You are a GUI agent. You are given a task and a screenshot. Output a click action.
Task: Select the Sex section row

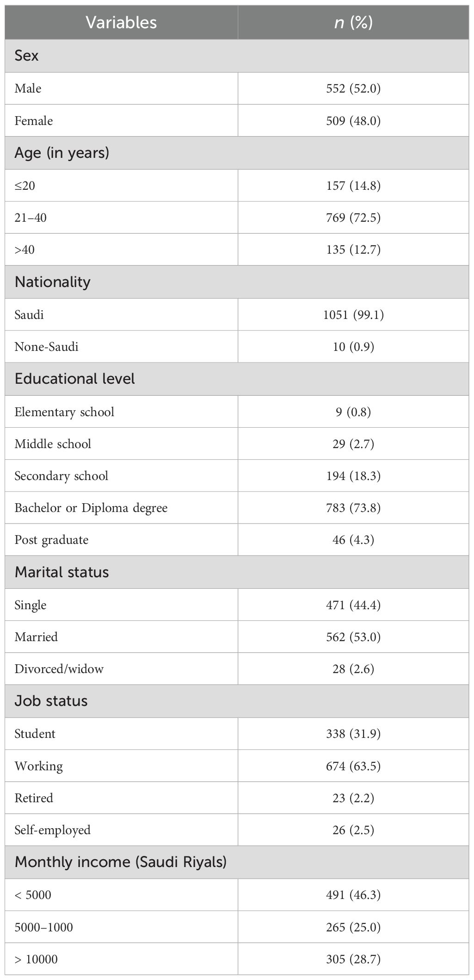tap(27, 56)
